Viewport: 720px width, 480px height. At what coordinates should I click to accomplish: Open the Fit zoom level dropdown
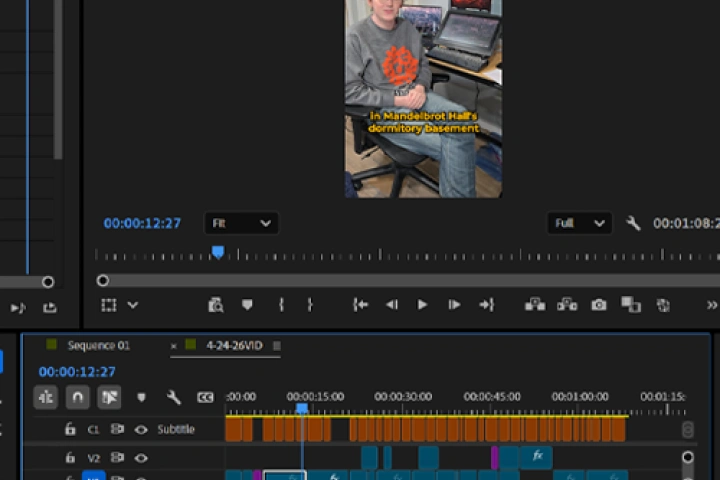(241, 223)
